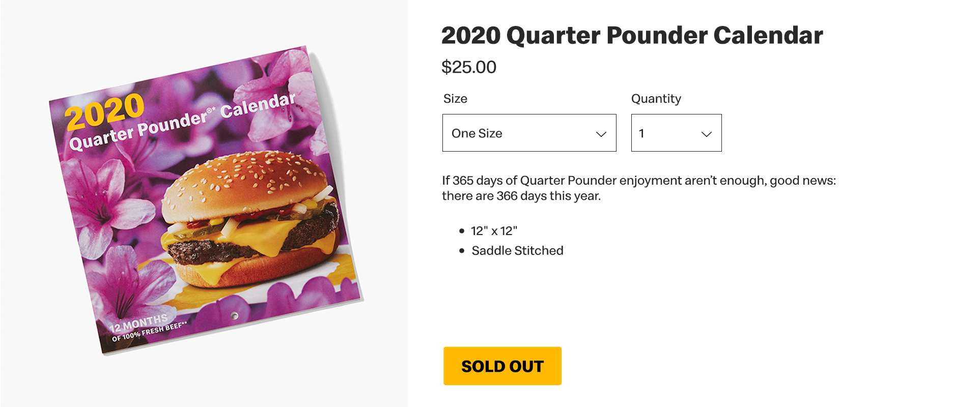Click the chevron arrow in the Quantity box
The height and width of the screenshot is (407, 980).
(x=706, y=134)
